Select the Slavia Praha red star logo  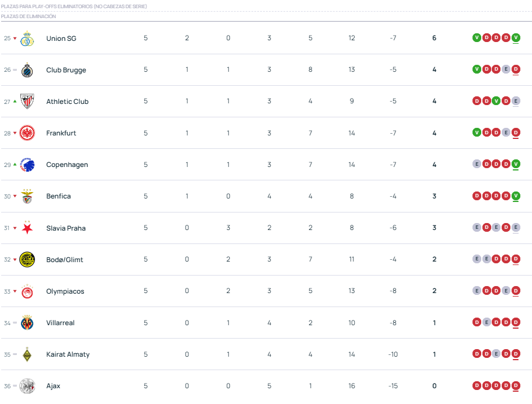(x=27, y=228)
